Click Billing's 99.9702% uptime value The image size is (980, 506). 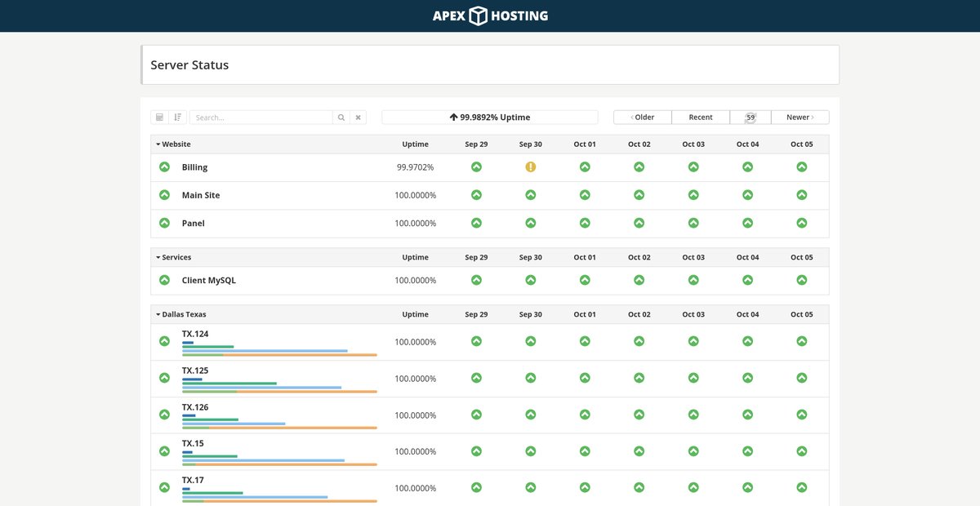tap(416, 167)
